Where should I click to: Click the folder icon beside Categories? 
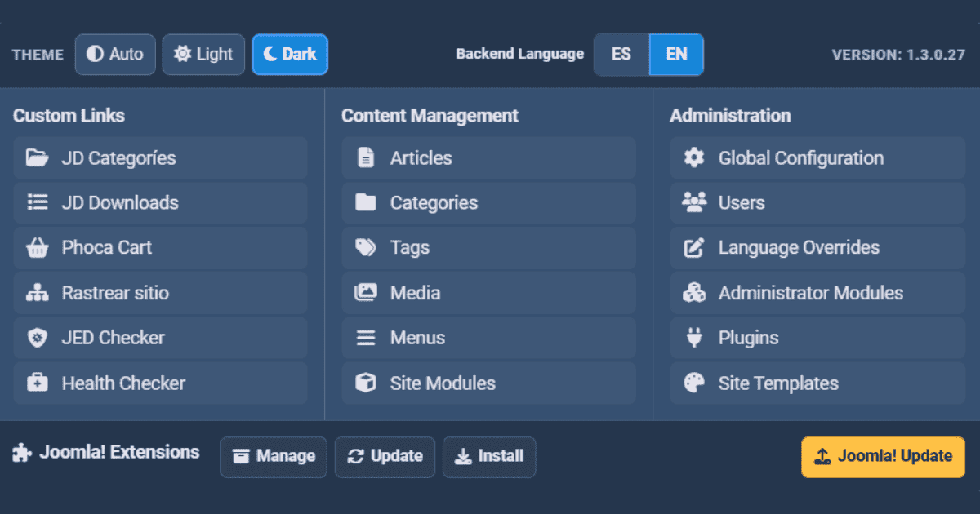[366, 202]
